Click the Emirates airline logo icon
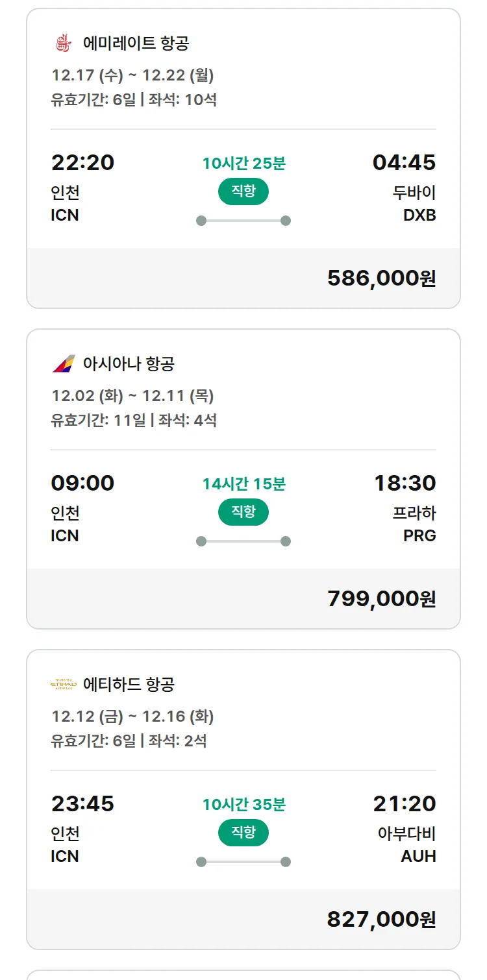 point(63,43)
